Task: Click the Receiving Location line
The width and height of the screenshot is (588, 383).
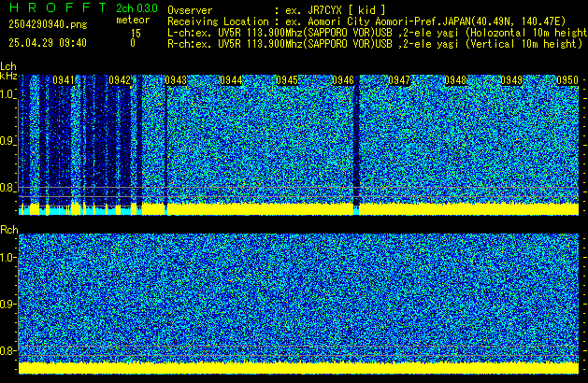Action: (366, 21)
